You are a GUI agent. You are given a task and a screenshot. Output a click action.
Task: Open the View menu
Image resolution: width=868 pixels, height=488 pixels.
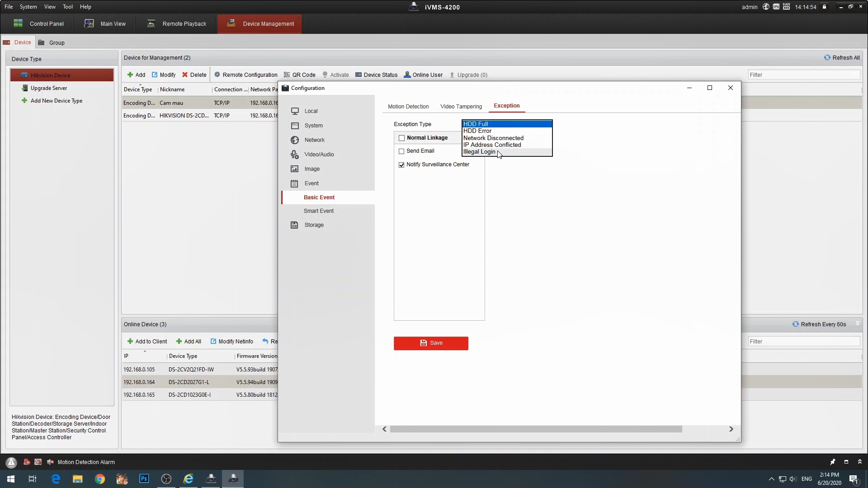(50, 7)
